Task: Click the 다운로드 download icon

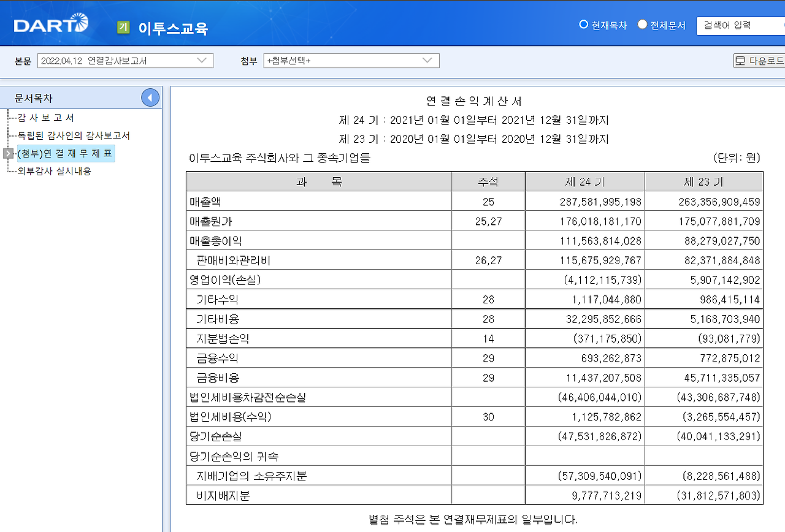Action: tap(740, 61)
